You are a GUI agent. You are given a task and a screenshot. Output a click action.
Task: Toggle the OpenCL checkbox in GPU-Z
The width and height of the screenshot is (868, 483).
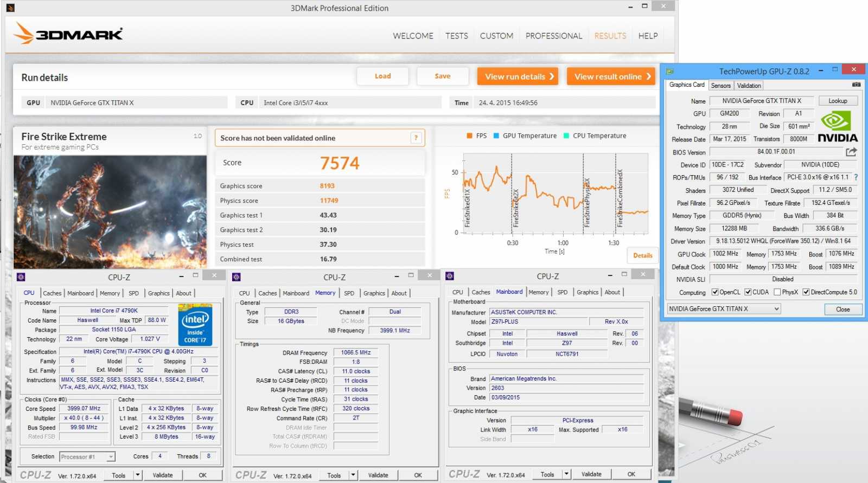[715, 292]
